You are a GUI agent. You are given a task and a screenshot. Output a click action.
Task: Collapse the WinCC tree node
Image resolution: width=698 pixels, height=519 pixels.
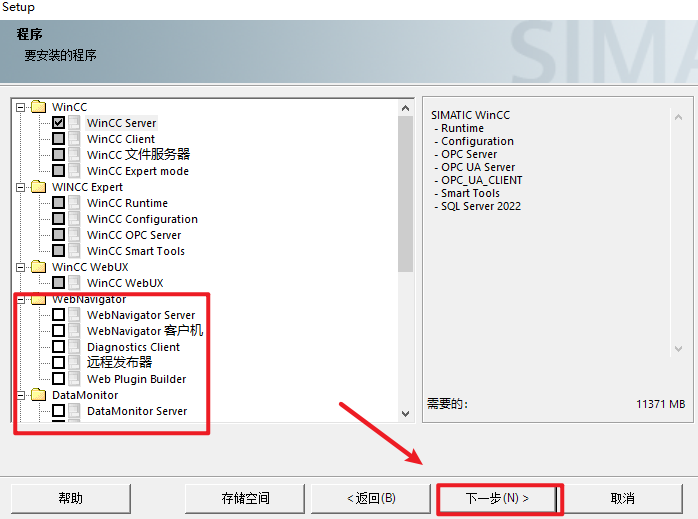[x=21, y=107]
